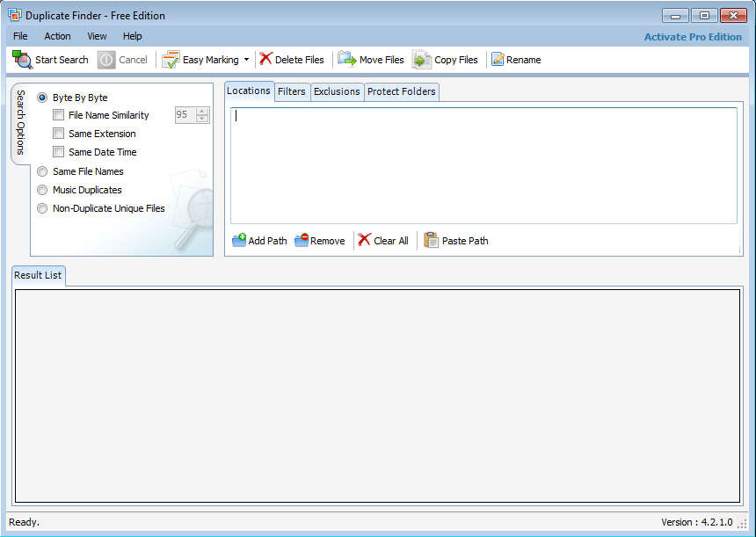Select the Byte By Byte radio button
This screenshot has width=756, height=537.
tap(42, 98)
